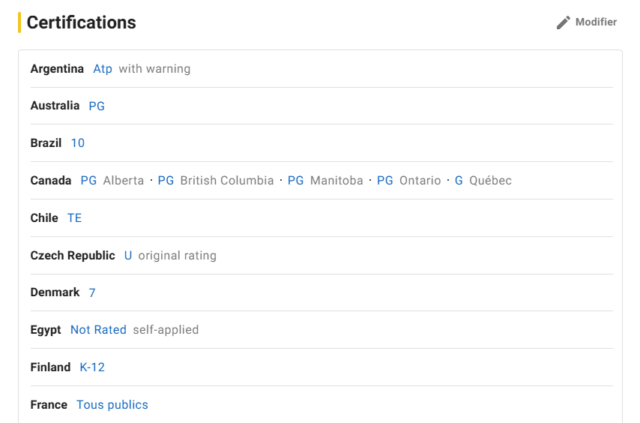This screenshot has height=423, width=640.
Task: Click PG rating before British Columbia
Action: (166, 180)
